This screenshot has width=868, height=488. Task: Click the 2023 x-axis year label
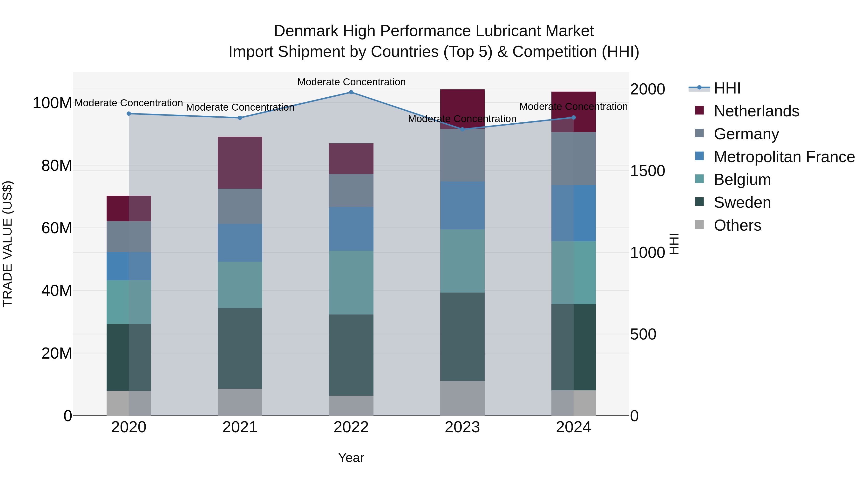point(462,427)
